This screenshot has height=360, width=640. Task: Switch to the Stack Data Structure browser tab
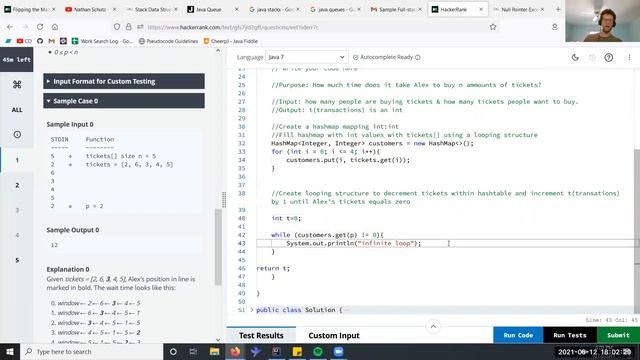(151, 9)
